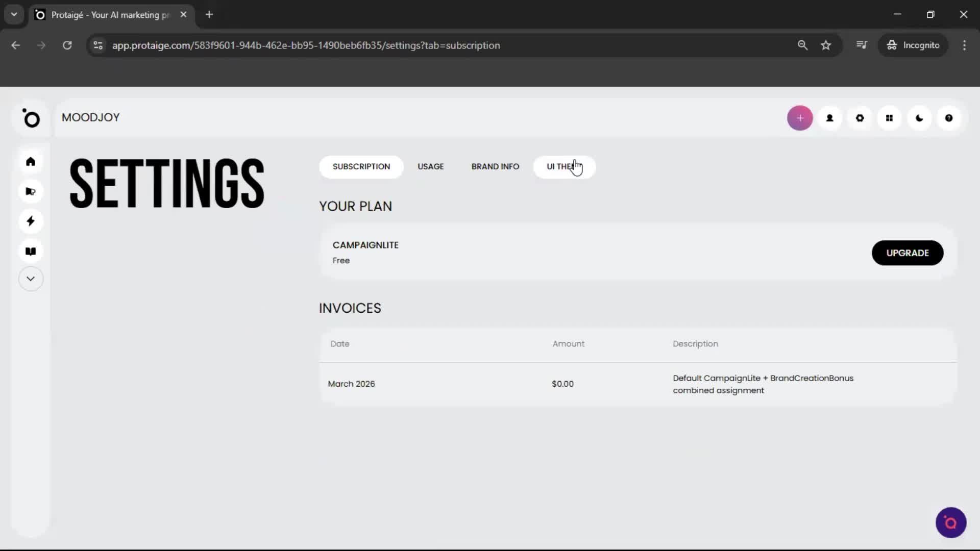
Task: Switch to the USAGE tab
Action: click(x=430, y=166)
